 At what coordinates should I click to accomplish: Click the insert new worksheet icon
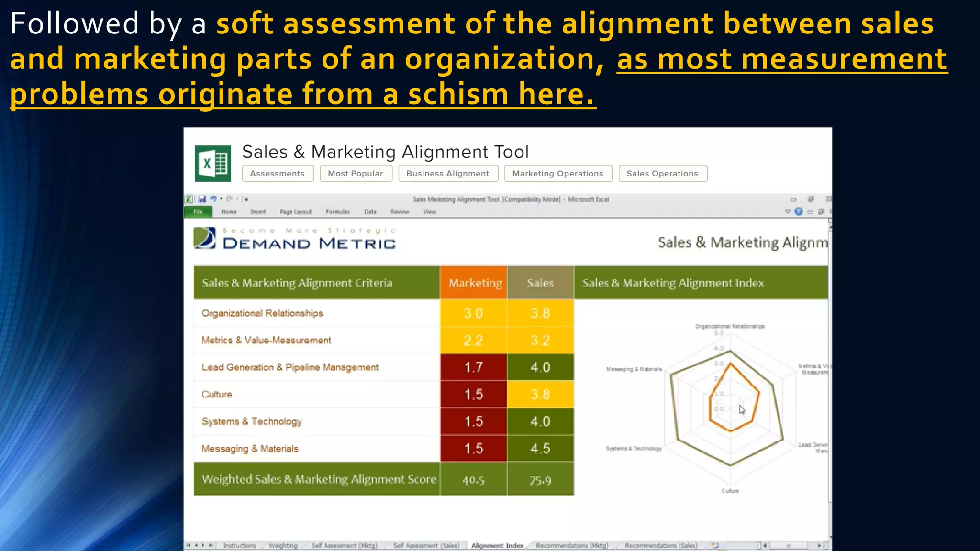click(715, 545)
